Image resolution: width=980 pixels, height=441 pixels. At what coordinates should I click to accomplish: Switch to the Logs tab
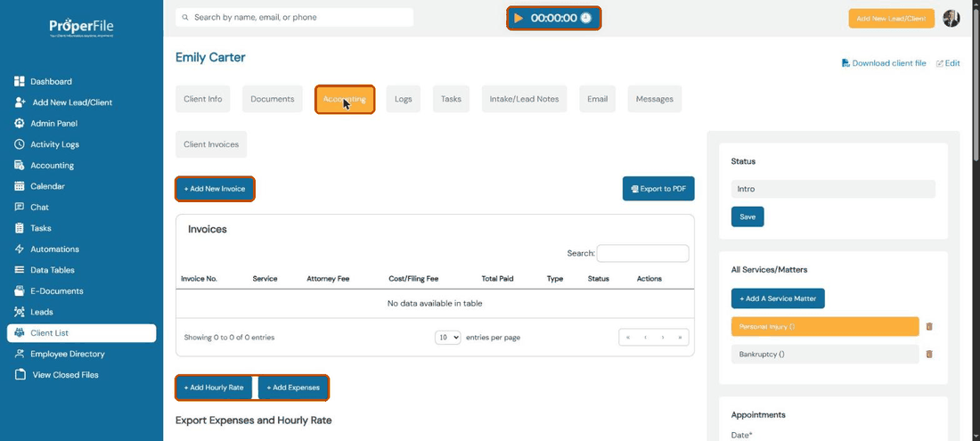pos(403,99)
